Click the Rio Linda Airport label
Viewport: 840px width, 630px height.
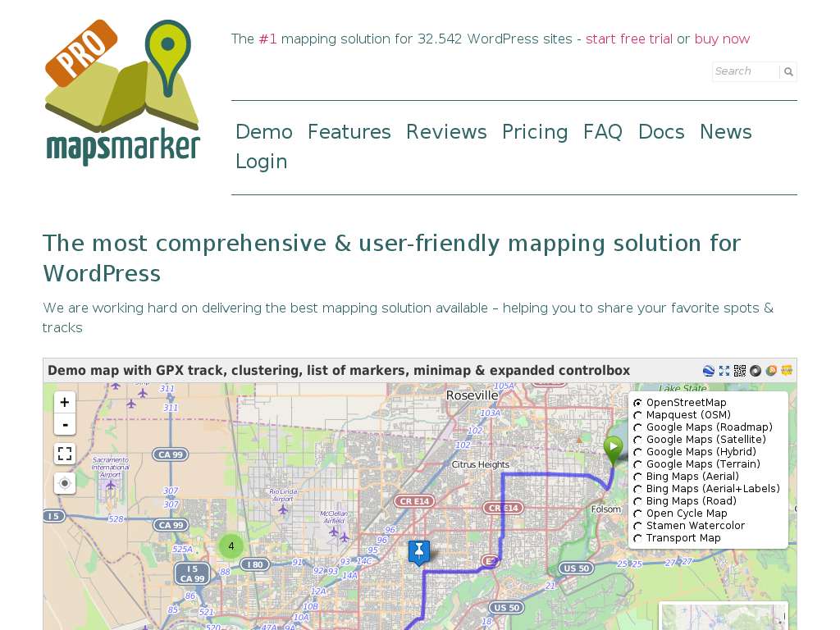(283, 495)
